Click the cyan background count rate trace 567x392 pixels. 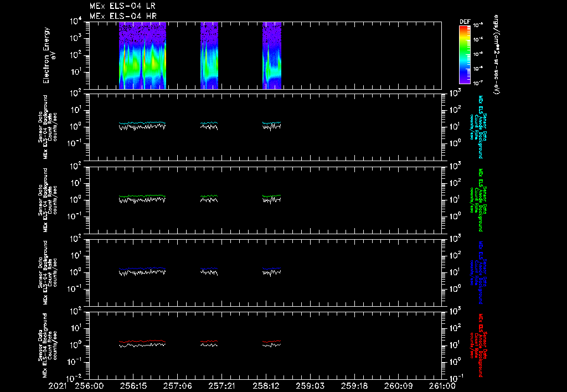142,123
